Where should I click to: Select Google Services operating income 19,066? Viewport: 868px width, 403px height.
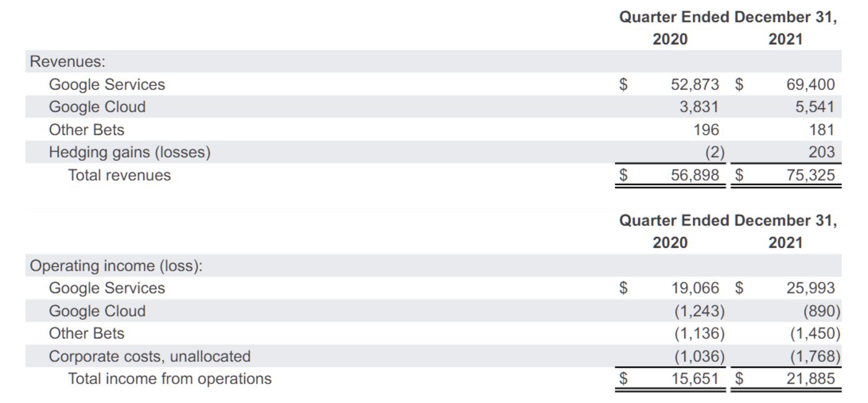pos(694,288)
